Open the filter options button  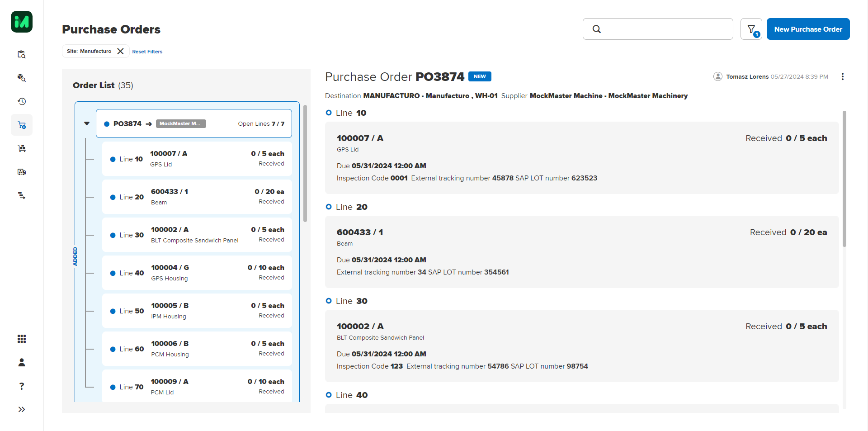(751, 29)
